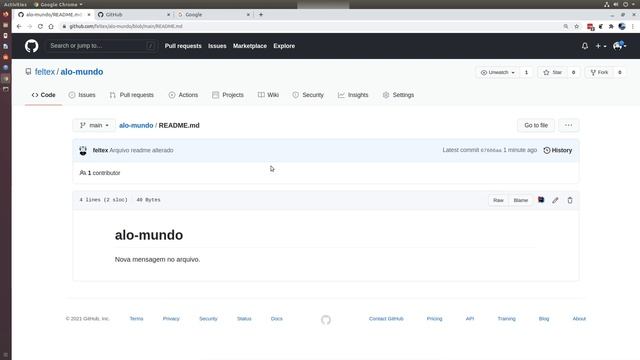This screenshot has width=640, height=360.
Task: Open commit message Arquivo readme alterado
Action: click(141, 150)
